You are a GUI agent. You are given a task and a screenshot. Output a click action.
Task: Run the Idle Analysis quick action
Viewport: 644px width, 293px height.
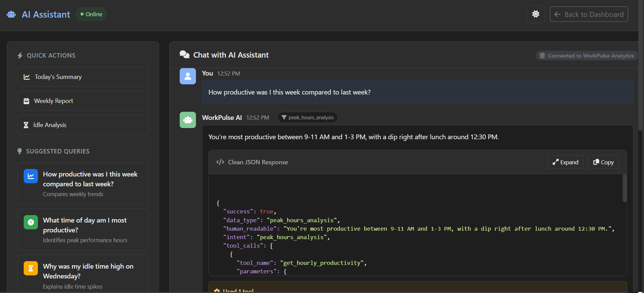(x=83, y=125)
